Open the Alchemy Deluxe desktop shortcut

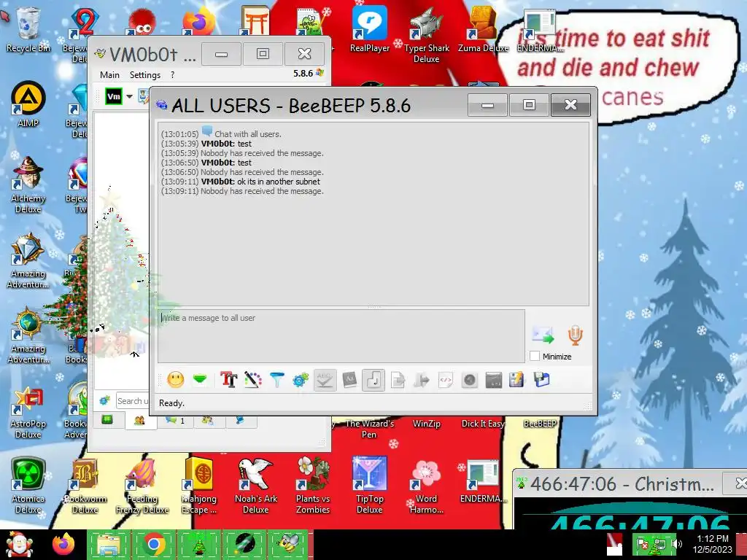pyautogui.click(x=28, y=184)
